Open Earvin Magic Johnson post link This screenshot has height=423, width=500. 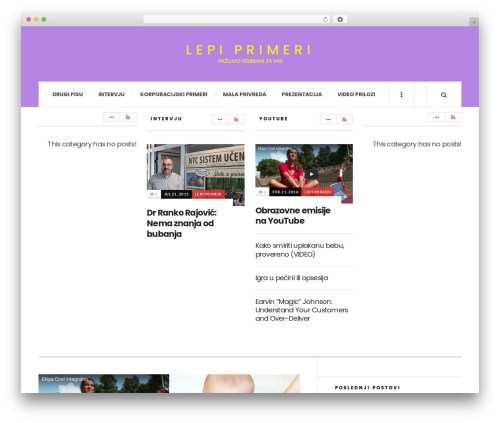point(302,310)
